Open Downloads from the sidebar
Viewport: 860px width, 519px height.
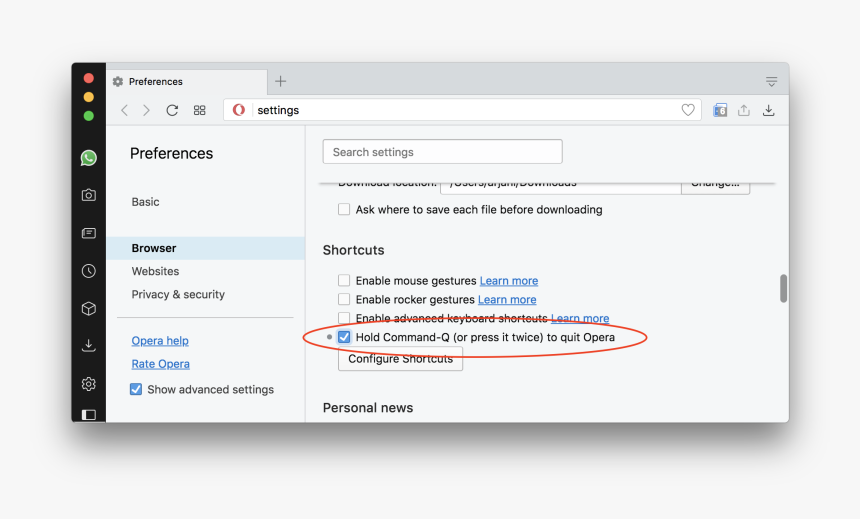tap(89, 346)
